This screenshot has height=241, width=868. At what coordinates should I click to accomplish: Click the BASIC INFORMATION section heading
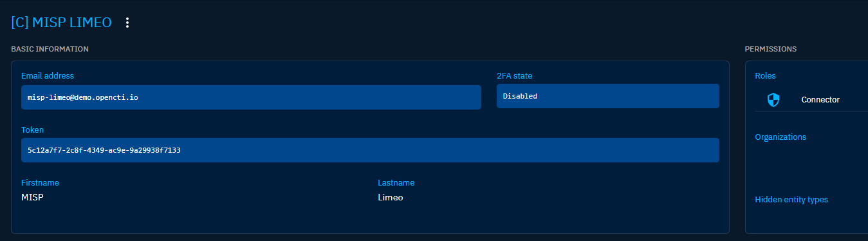click(50, 49)
